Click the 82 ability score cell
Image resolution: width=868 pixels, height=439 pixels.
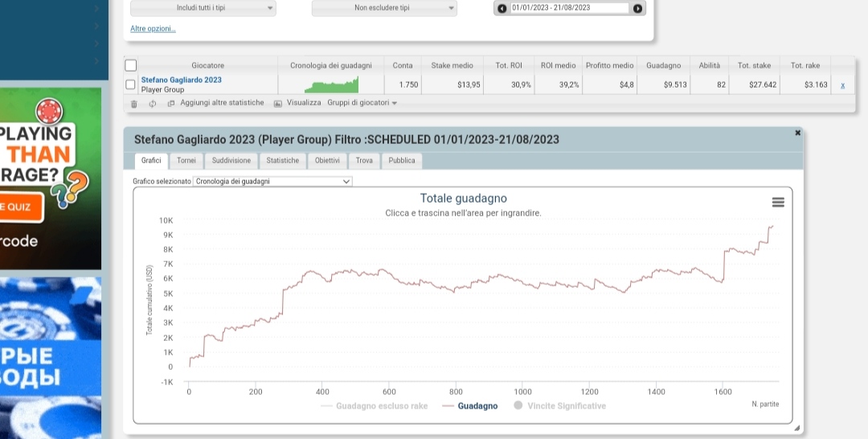click(709, 84)
